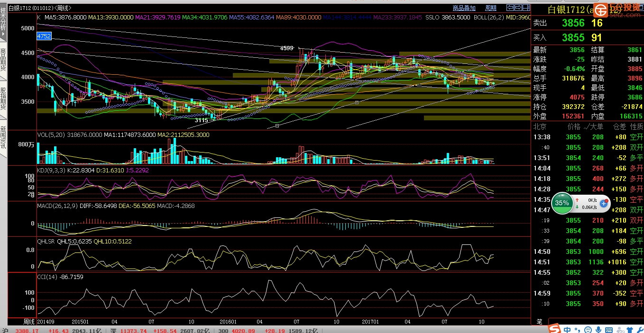The image size is (644, 333).
Task: Click the CCI(14) indicator label
Action: coord(48,277)
